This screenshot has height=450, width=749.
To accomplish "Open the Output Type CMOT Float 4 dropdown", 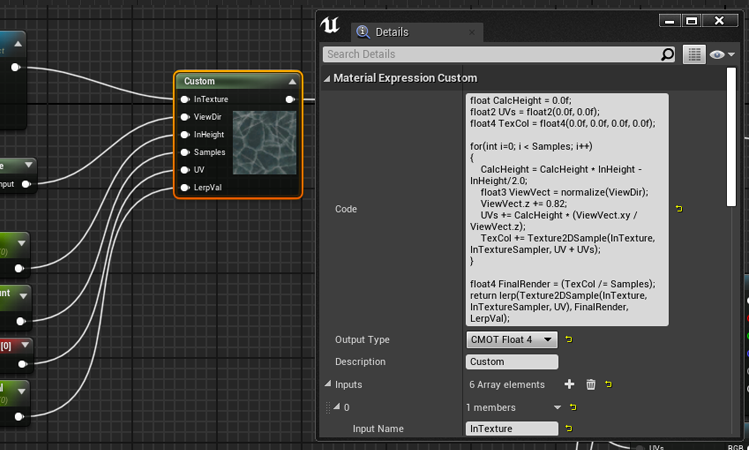I will coord(511,340).
